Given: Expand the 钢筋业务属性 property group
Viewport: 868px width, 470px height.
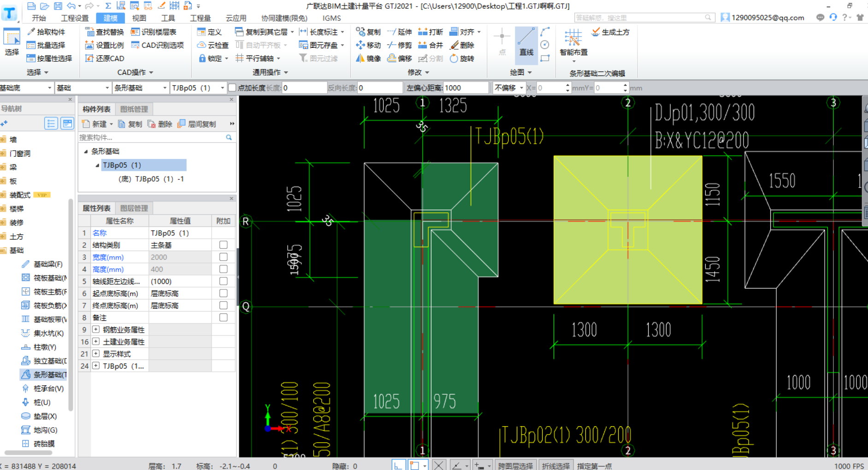Looking at the screenshot, I should pyautogui.click(x=96, y=329).
